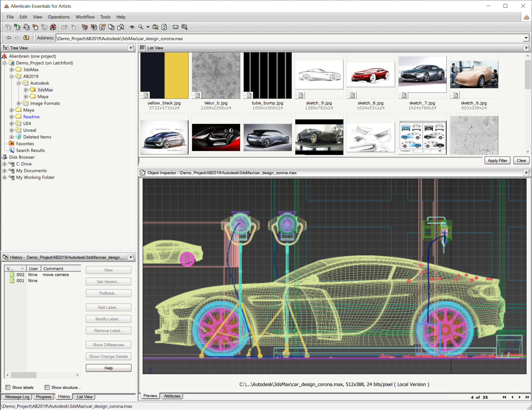Click the magnifying glass search icon
Image resolution: width=532 pixels, height=410 pixels.
coord(141,27)
